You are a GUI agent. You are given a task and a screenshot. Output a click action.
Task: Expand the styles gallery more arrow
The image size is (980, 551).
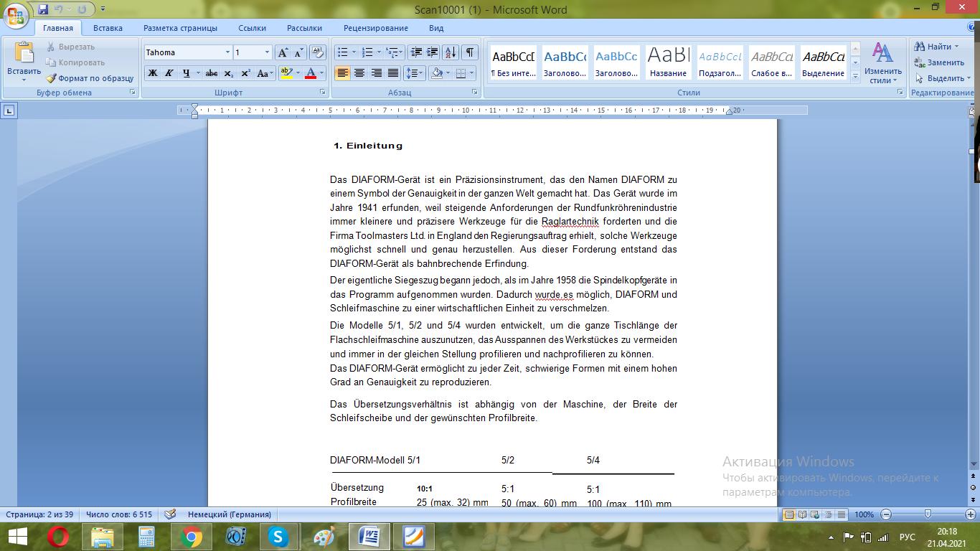[855, 76]
